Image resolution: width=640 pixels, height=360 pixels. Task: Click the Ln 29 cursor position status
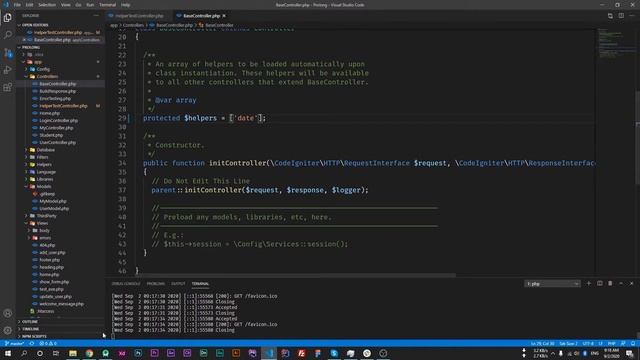[x=542, y=343]
